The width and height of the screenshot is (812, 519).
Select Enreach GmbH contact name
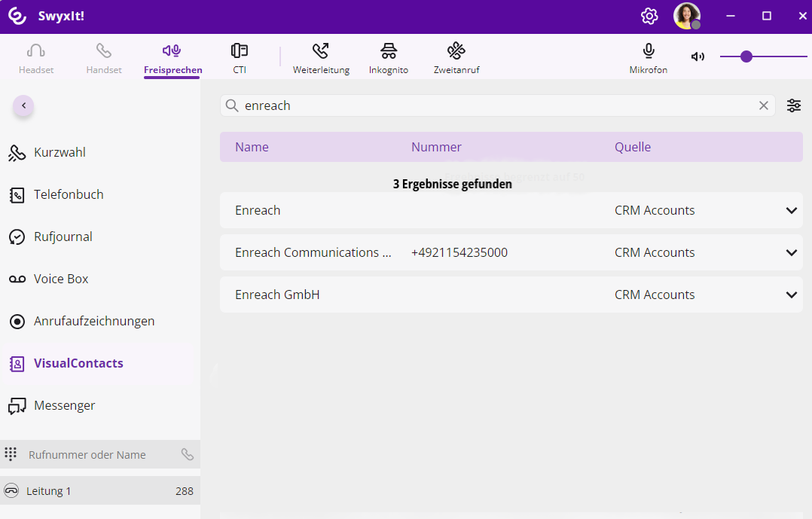(277, 295)
